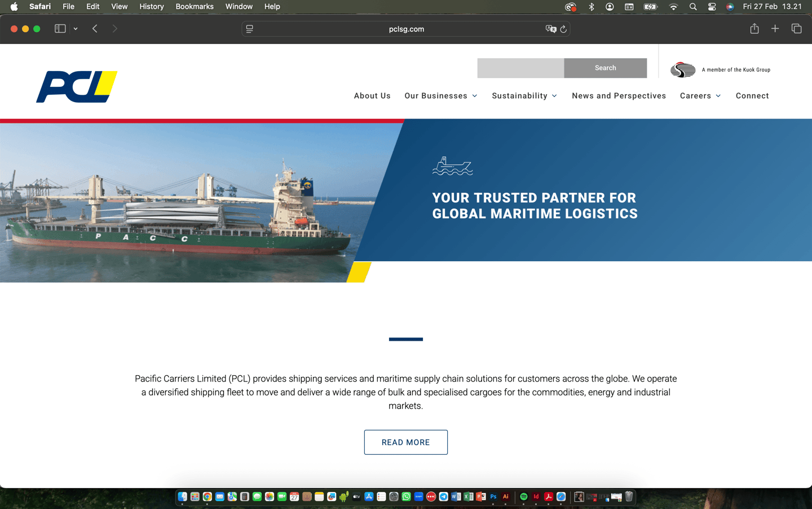This screenshot has width=812, height=509.
Task: Click the translate icon in address bar
Action: click(551, 29)
